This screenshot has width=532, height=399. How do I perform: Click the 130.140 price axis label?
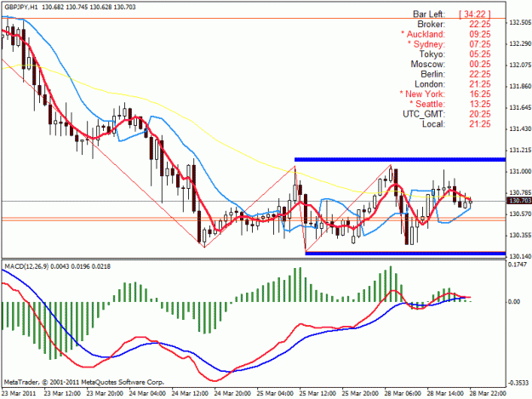[x=520, y=257]
